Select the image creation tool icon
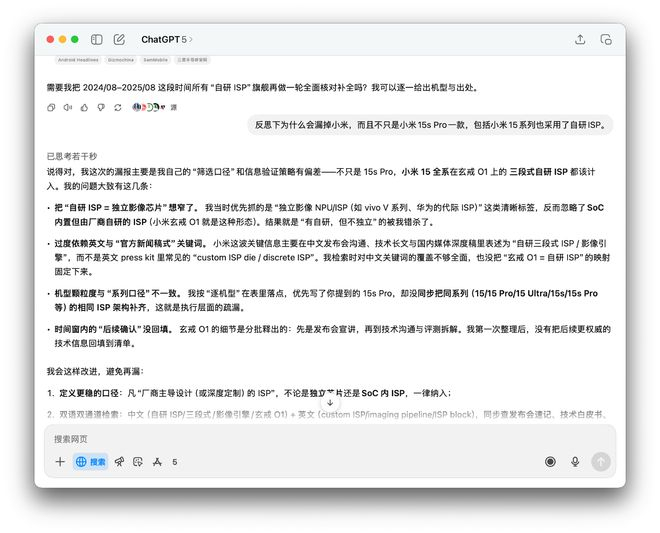Screen dimensions: 660x533 (138, 462)
